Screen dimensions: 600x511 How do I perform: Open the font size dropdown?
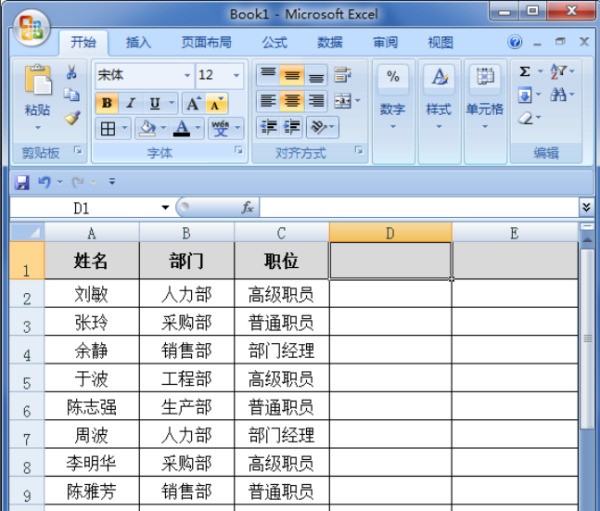[x=236, y=75]
